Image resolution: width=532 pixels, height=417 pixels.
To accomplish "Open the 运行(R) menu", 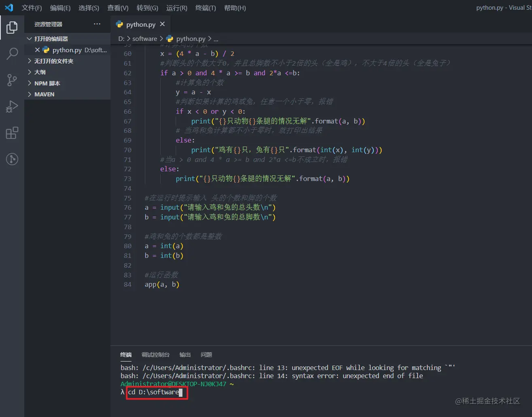I will (x=176, y=8).
